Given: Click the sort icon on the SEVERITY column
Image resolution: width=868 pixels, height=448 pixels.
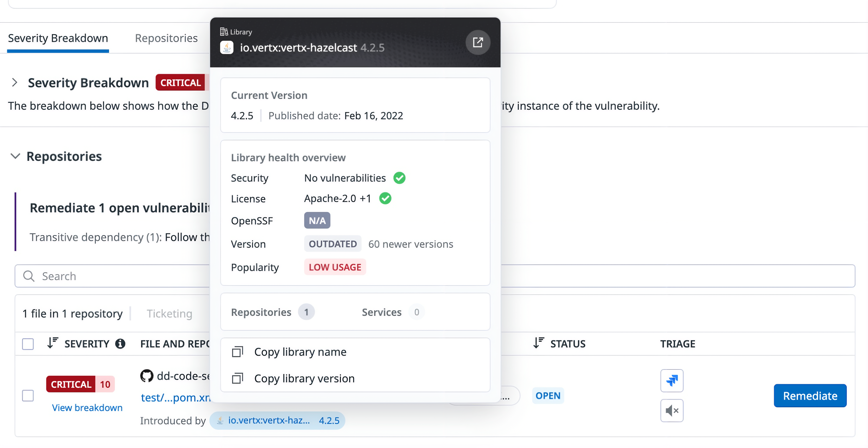Looking at the screenshot, I should 53,343.
